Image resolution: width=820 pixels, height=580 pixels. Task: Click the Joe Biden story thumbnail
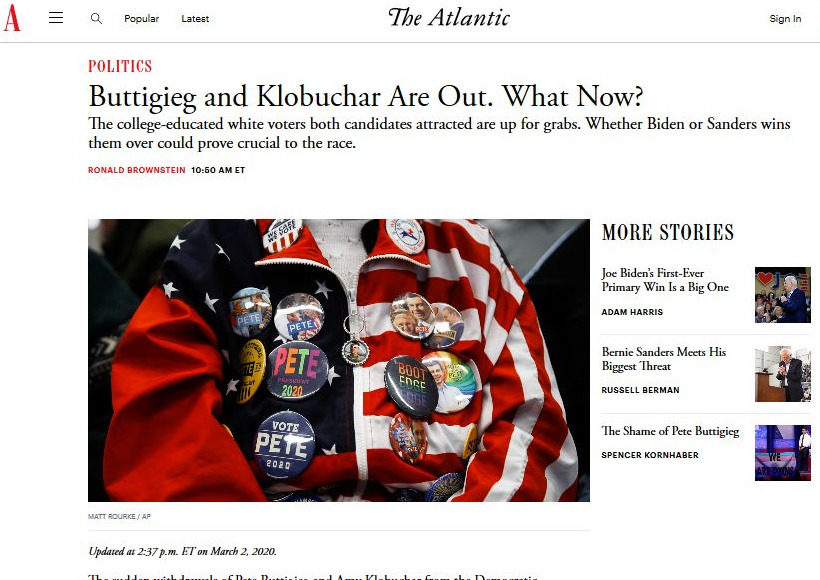(x=782, y=294)
